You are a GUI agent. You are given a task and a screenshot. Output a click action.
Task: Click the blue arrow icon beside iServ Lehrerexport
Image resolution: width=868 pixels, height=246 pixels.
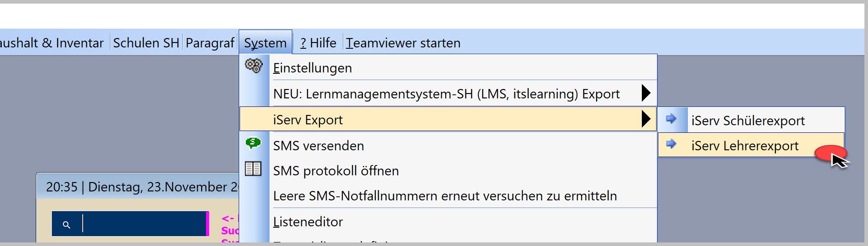tap(671, 144)
